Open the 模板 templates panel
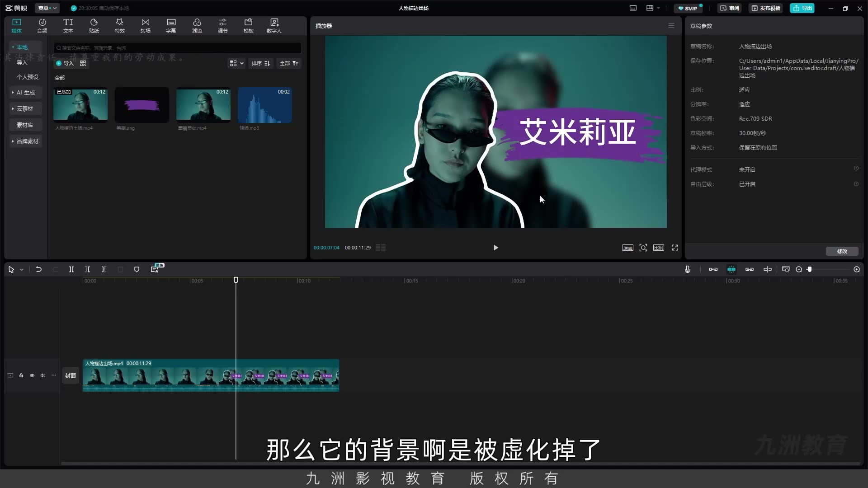Viewport: 868px width, 488px height. point(249,26)
